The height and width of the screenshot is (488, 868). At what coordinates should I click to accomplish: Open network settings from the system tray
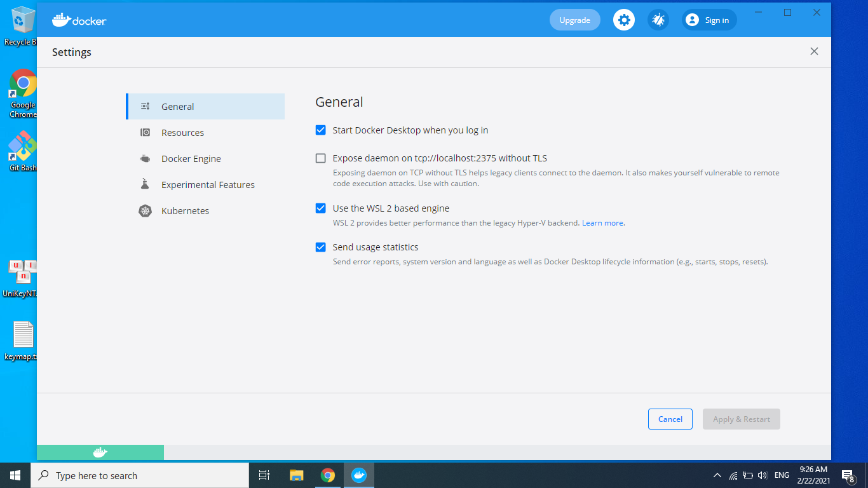click(733, 475)
